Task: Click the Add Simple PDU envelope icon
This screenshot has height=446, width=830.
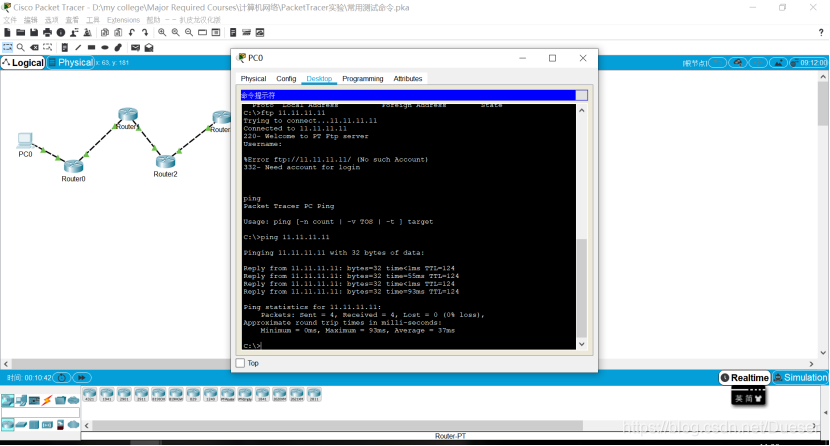Action: (x=136, y=48)
